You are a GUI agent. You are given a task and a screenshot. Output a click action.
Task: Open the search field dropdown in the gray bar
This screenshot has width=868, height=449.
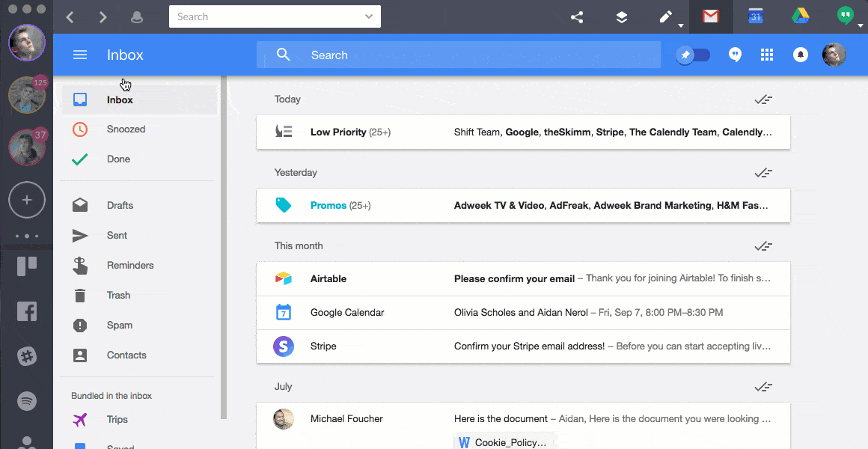(x=367, y=16)
